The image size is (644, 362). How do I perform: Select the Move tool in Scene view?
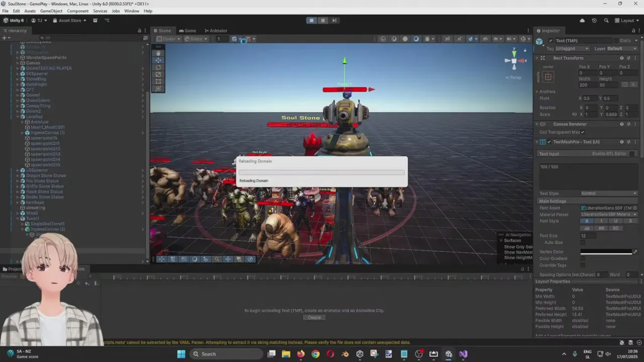tap(158, 60)
